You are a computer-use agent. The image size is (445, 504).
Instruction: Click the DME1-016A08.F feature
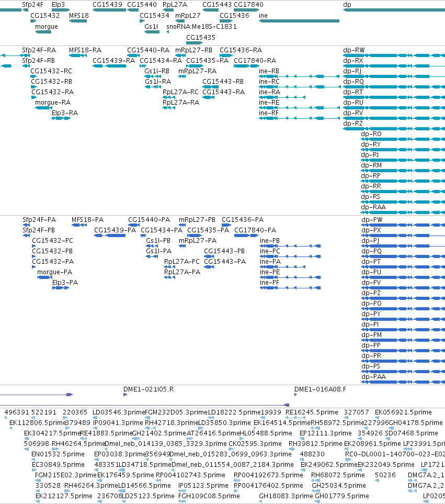point(320,389)
